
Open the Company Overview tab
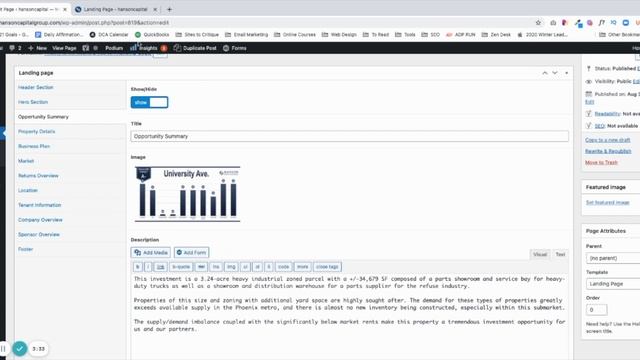tap(40, 220)
